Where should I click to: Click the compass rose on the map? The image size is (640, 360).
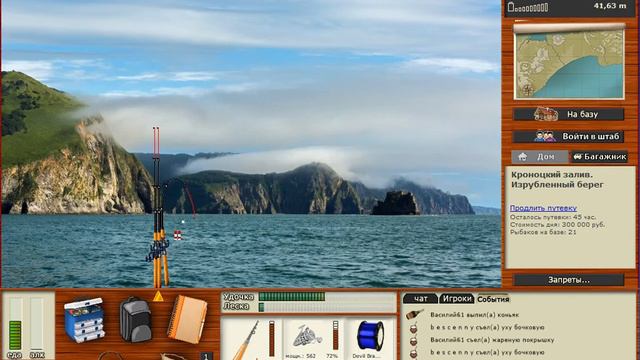point(527,90)
